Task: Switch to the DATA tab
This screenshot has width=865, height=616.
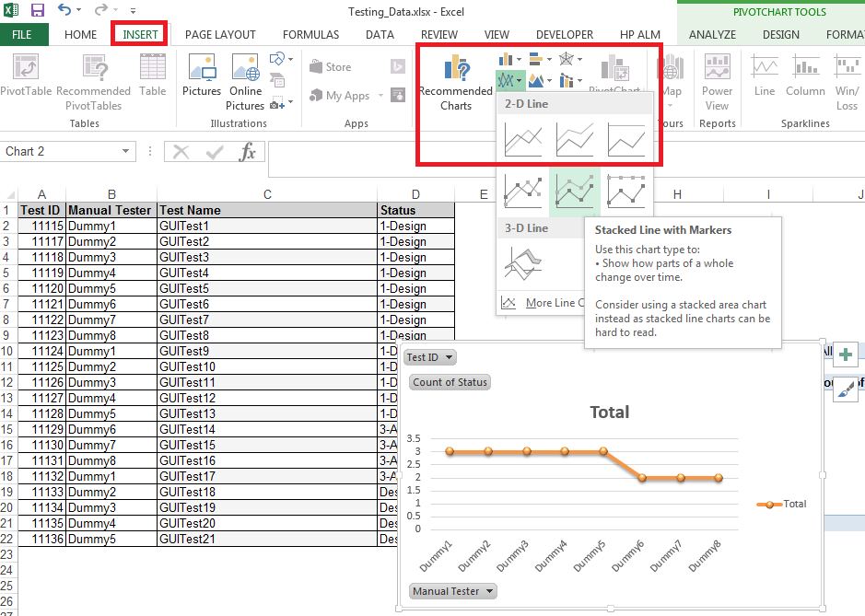Action: tap(380, 35)
